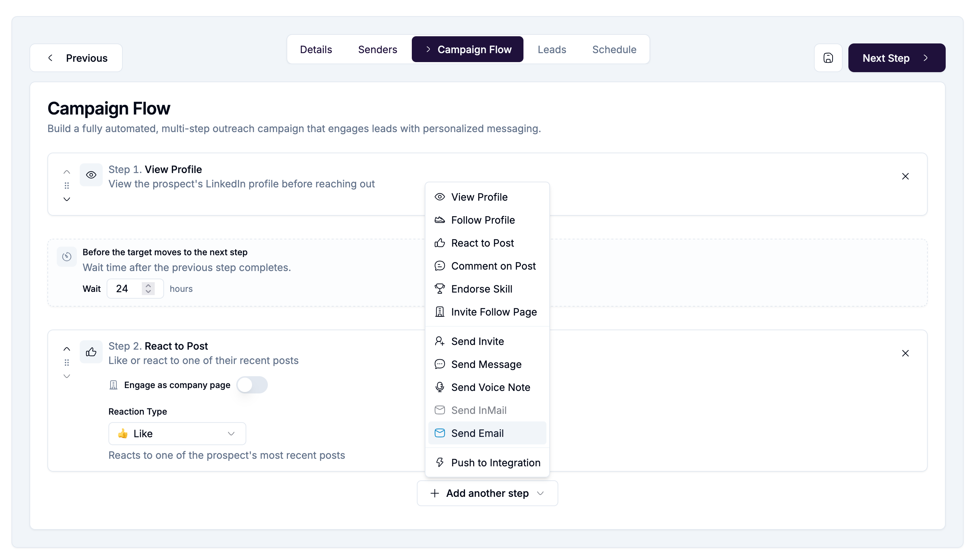Image resolution: width=978 pixels, height=560 pixels.
Task: Click the wait hours stepper arrows
Action: coord(148,289)
